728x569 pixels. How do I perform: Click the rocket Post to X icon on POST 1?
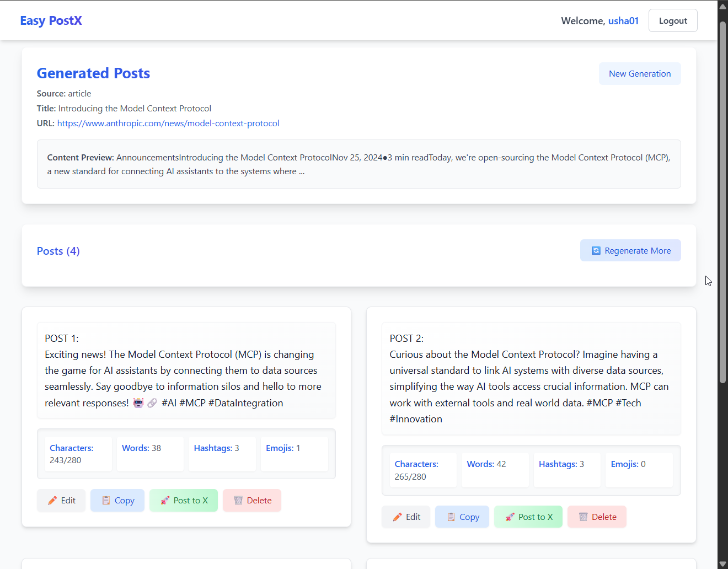[165, 500]
